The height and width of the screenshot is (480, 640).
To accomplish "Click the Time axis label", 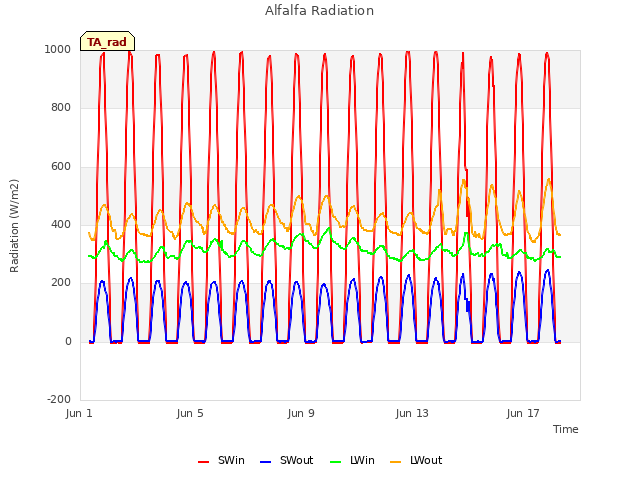I will coord(566,429).
